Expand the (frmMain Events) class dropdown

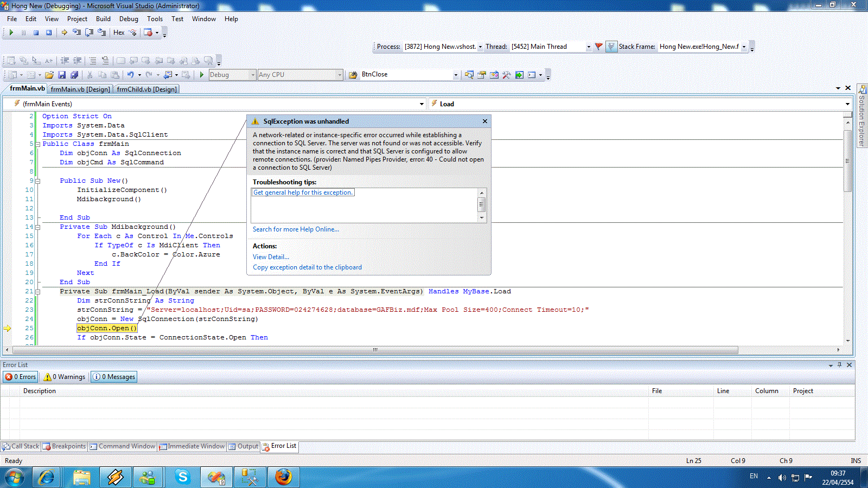click(422, 104)
